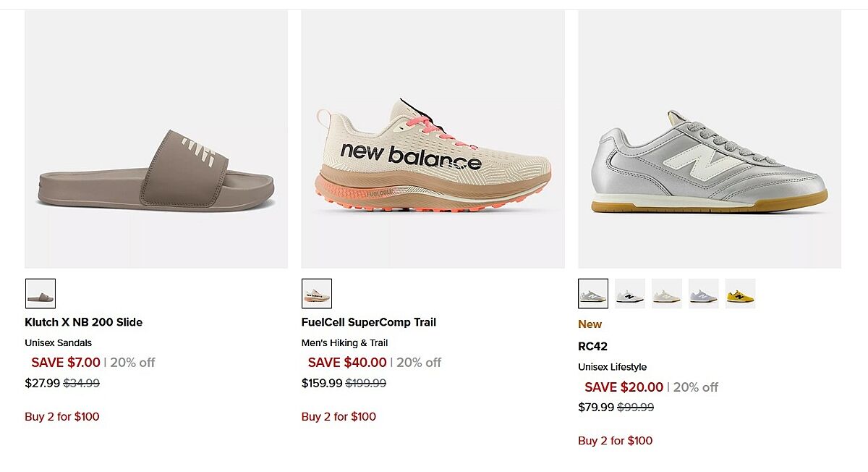This screenshot has width=868, height=472.
Task: Select the silver RC42 color swatch
Action: [593, 294]
